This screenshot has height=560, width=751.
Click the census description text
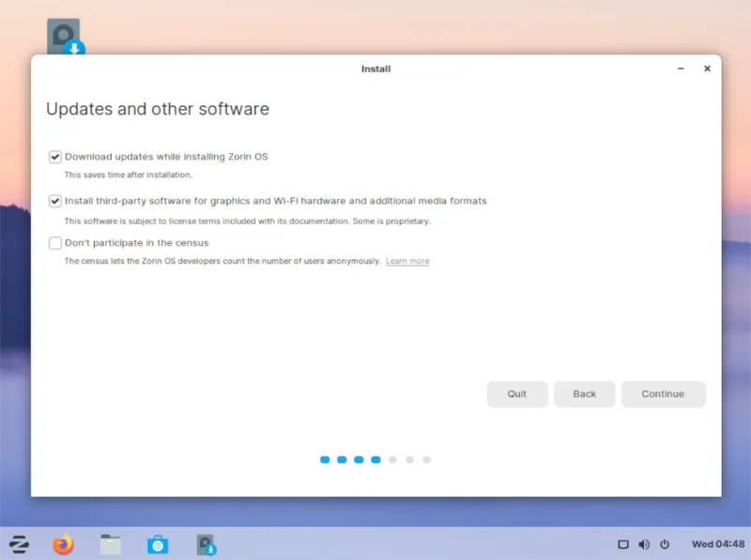coord(222,261)
